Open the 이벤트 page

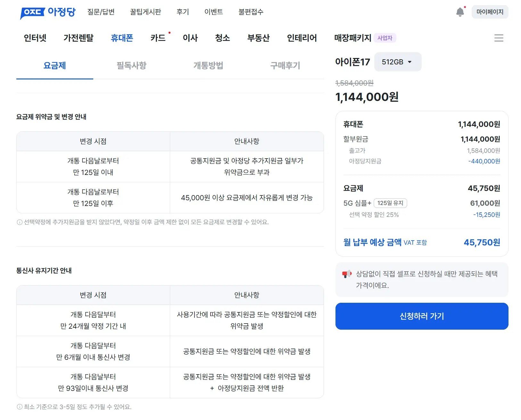click(214, 12)
